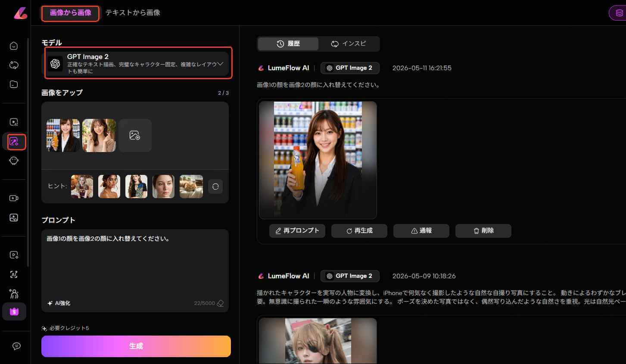
Task: Click the GPT Image 2 tag dated 2026-05-09
Action: (x=350, y=276)
